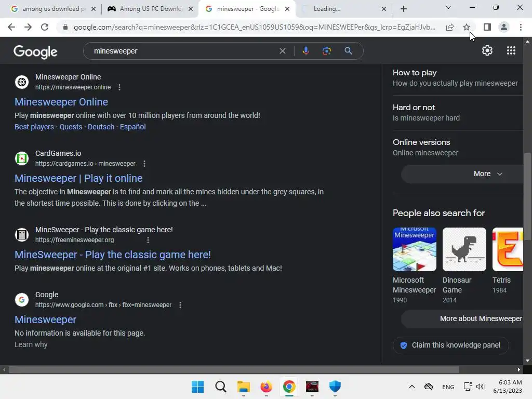Reload the current page

point(45,27)
